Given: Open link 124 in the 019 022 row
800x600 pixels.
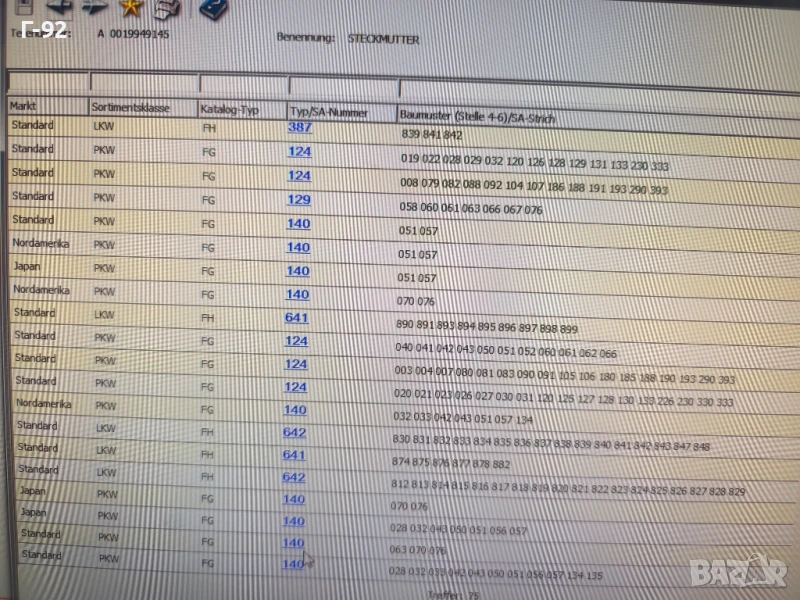Looking at the screenshot, I should click(300, 152).
